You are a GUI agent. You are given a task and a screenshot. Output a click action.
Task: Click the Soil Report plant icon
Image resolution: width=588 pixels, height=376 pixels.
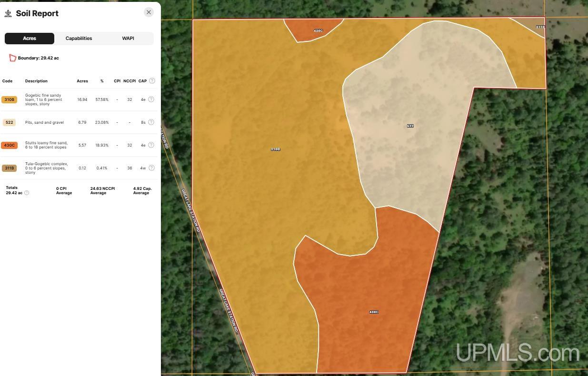pos(8,13)
